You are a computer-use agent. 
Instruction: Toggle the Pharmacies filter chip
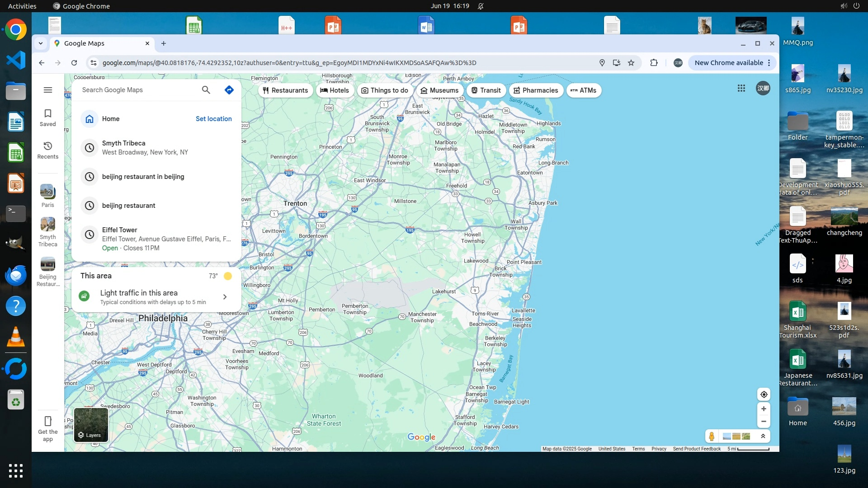[x=536, y=90]
